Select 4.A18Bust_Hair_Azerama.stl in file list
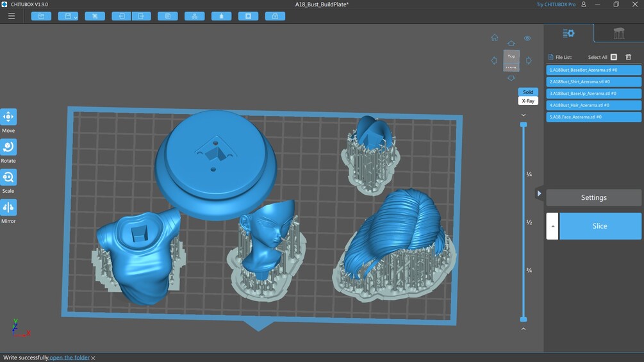The image size is (644, 362). coord(593,105)
